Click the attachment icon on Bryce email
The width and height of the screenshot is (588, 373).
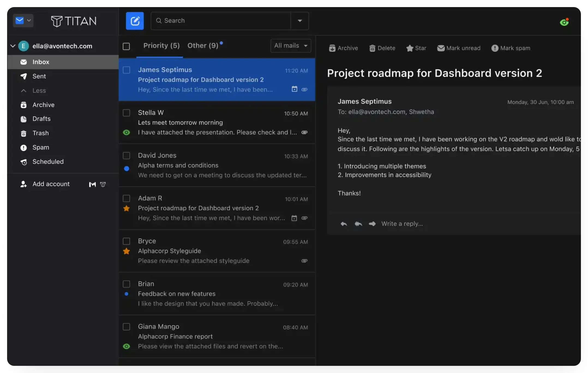tap(304, 261)
